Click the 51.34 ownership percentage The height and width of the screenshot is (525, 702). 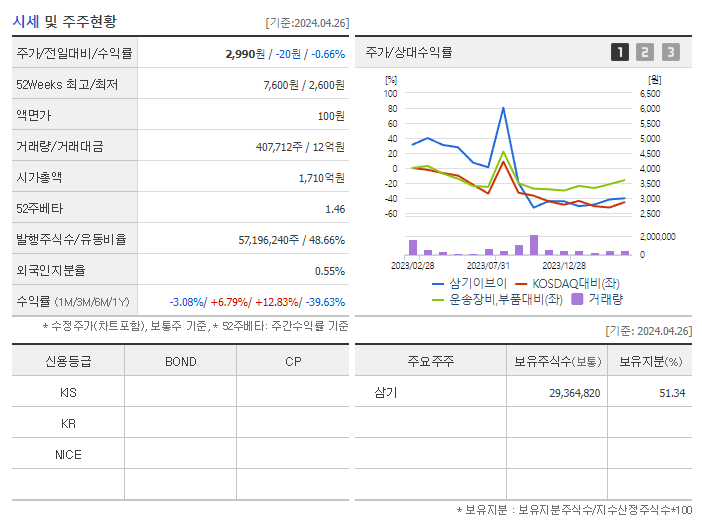pyautogui.click(x=672, y=393)
